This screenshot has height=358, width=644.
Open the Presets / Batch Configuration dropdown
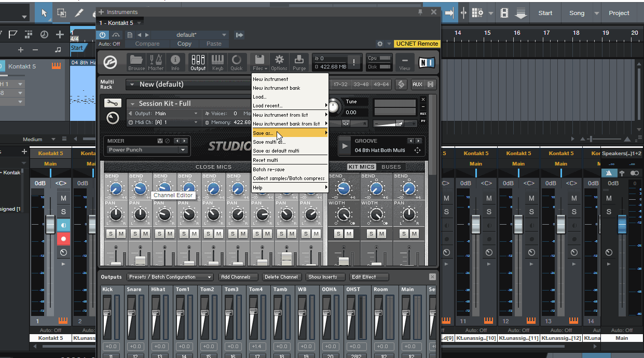coord(169,277)
